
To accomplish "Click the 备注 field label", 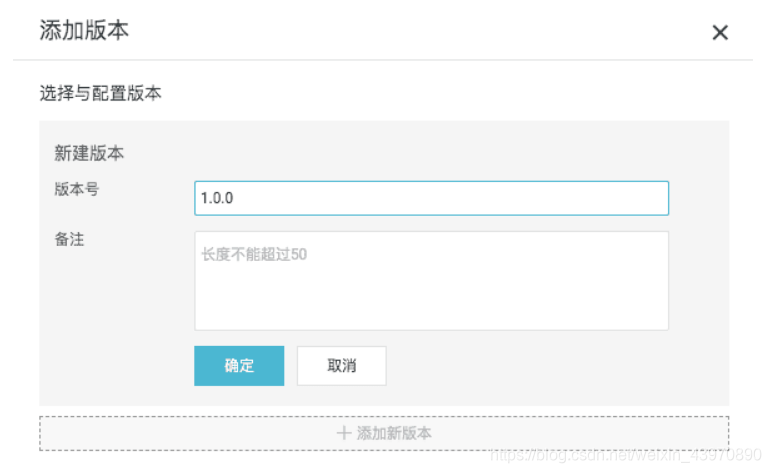I will coord(69,239).
